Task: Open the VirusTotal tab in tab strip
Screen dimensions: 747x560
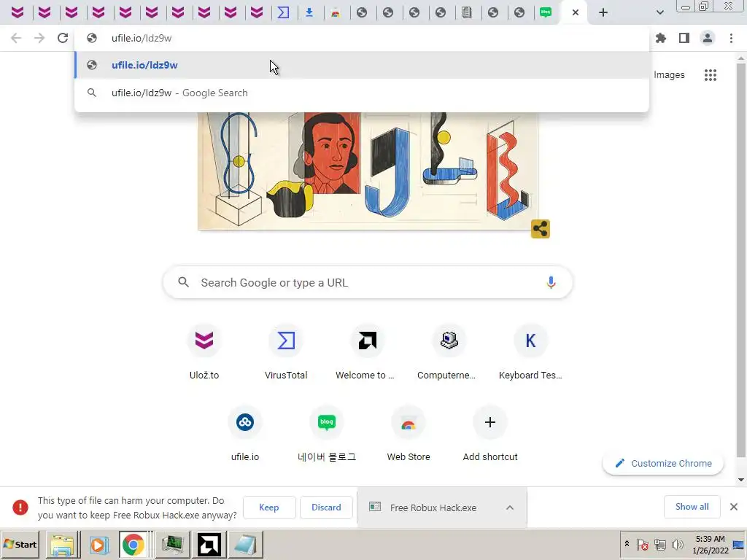Action: [x=284, y=12]
